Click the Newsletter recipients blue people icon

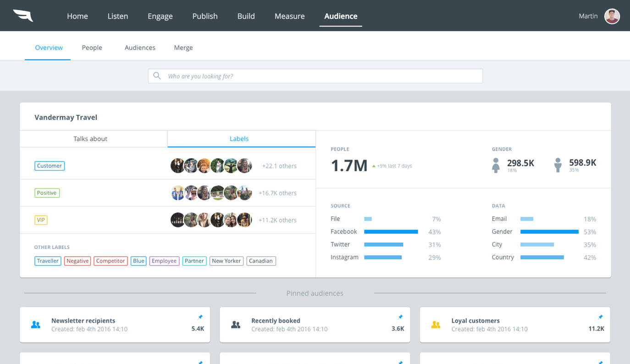tap(36, 325)
